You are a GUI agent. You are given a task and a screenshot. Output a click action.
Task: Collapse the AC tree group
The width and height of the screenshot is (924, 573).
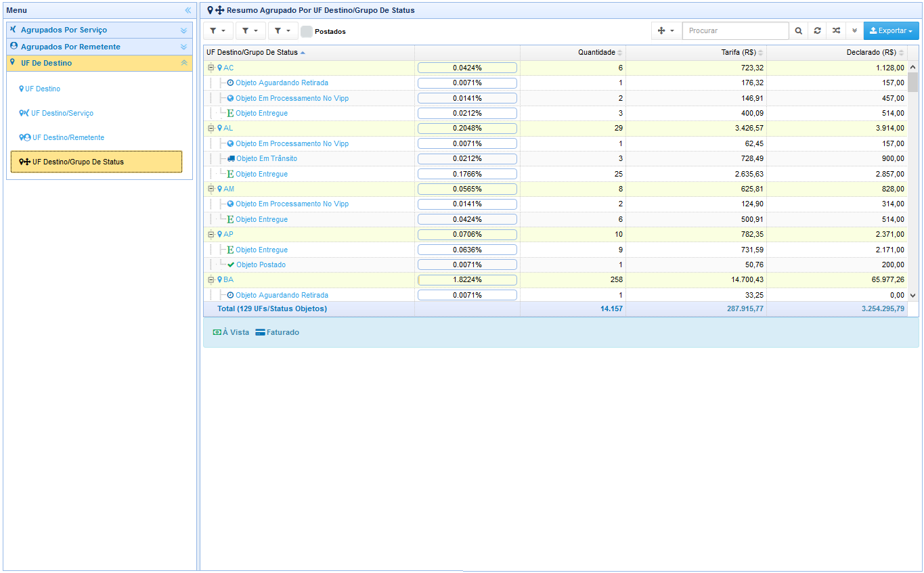click(x=211, y=68)
